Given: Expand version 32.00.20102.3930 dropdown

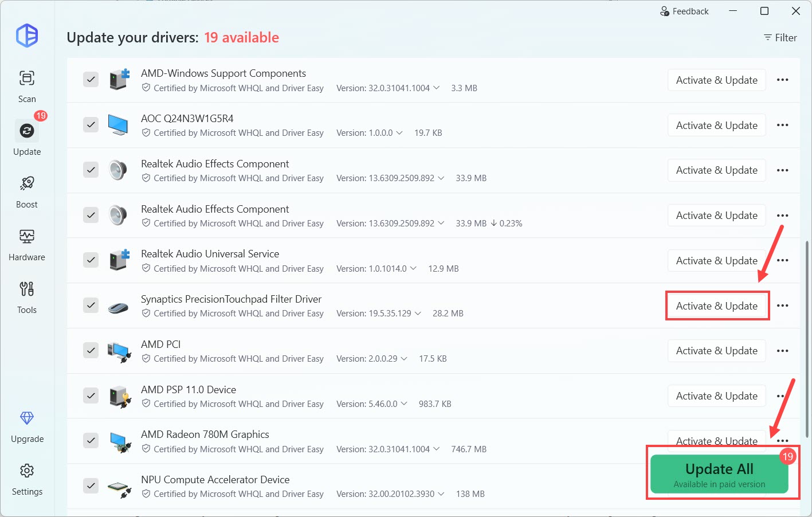Looking at the screenshot, I should tap(441, 494).
